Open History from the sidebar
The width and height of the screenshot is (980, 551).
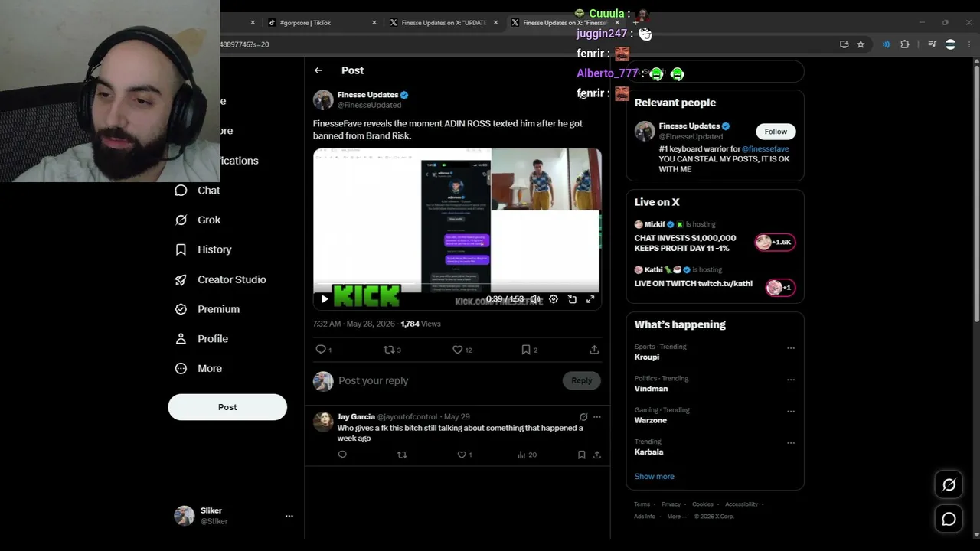pyautogui.click(x=203, y=249)
